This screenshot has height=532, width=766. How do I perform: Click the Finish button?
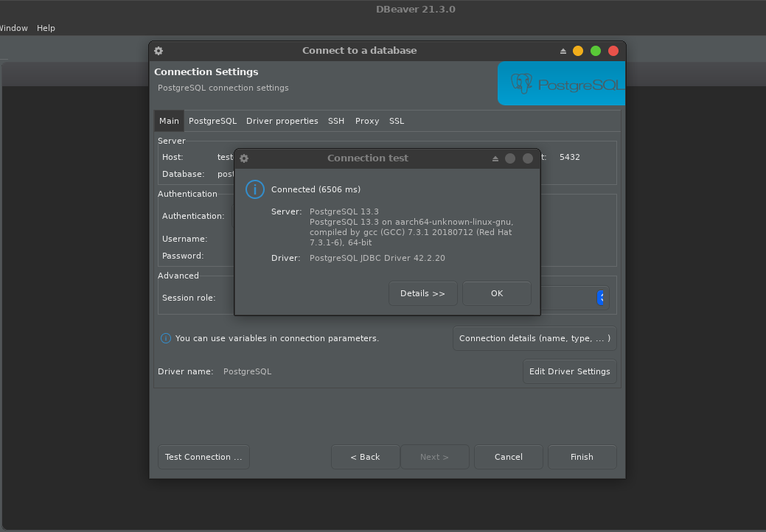tap(582, 457)
